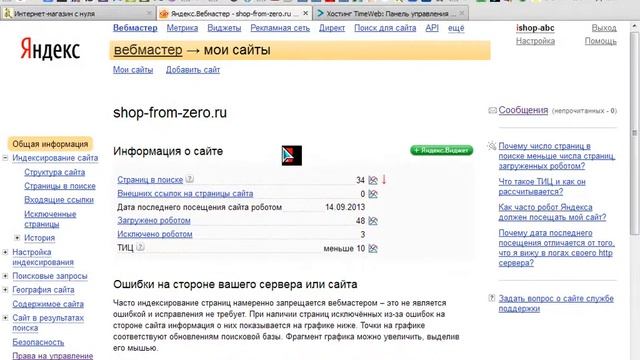Select the Яндекс.Вебмастер browser tab
The image size is (640, 360).
tap(234, 13)
